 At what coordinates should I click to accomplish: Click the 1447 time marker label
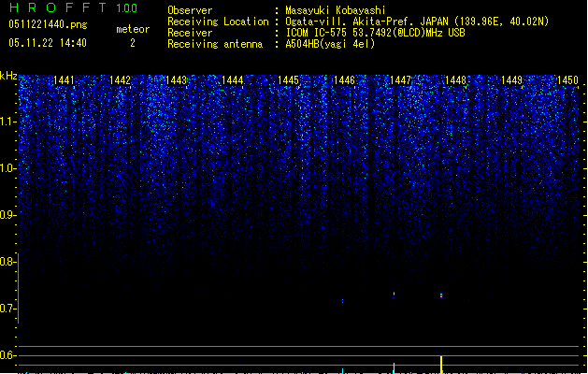(x=400, y=80)
